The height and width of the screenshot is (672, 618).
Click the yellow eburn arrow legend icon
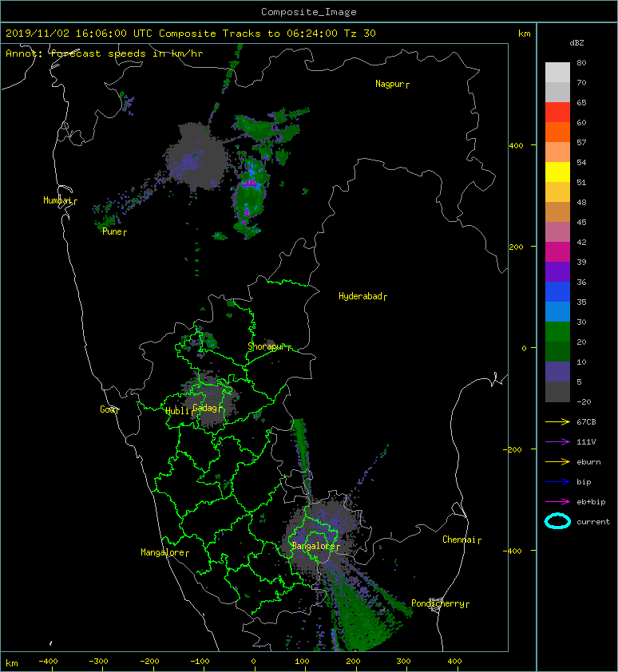tap(557, 462)
